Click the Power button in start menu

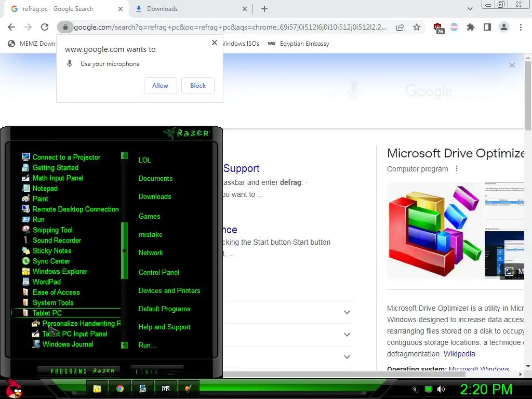click(157, 371)
